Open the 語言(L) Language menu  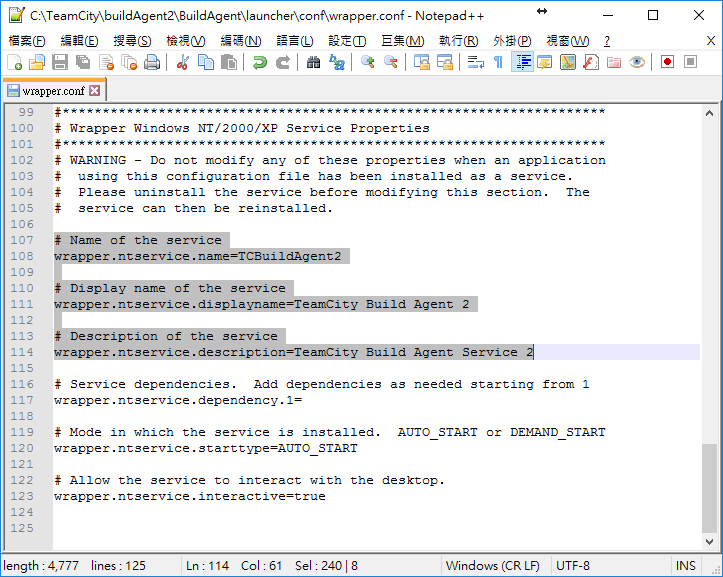pos(295,41)
